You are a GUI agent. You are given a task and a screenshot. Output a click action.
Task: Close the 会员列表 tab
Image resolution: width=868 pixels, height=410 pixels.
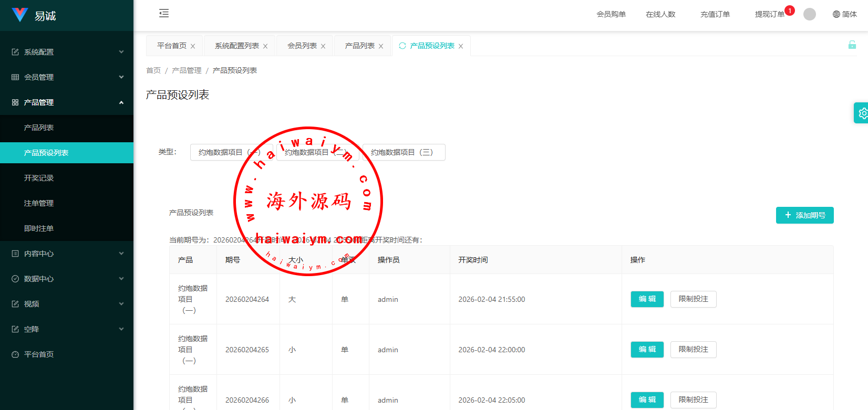pyautogui.click(x=323, y=46)
